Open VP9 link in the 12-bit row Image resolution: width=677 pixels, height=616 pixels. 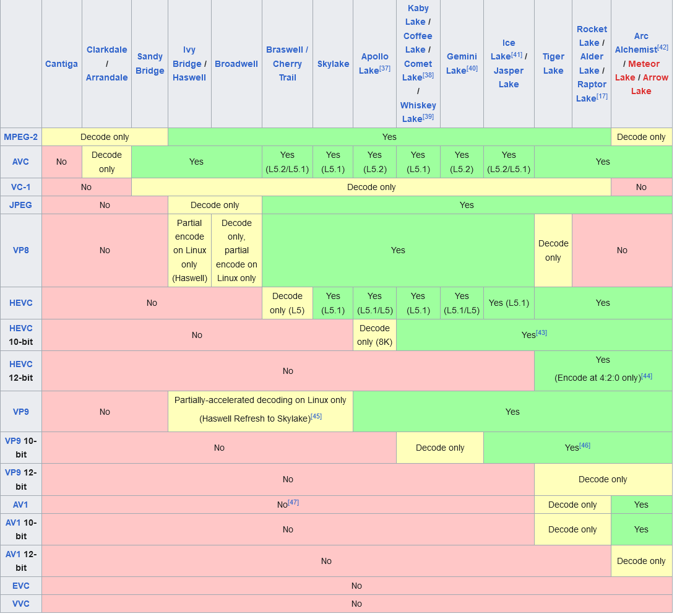13,472
